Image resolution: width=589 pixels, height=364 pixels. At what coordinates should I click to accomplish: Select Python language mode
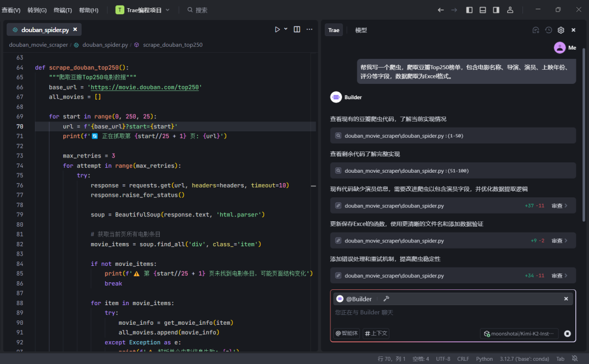coord(484,359)
